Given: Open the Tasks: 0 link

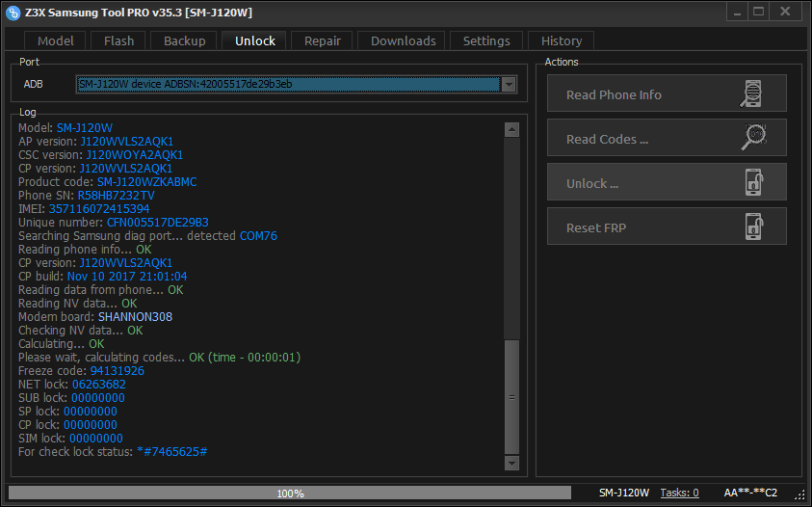Looking at the screenshot, I should click(679, 493).
